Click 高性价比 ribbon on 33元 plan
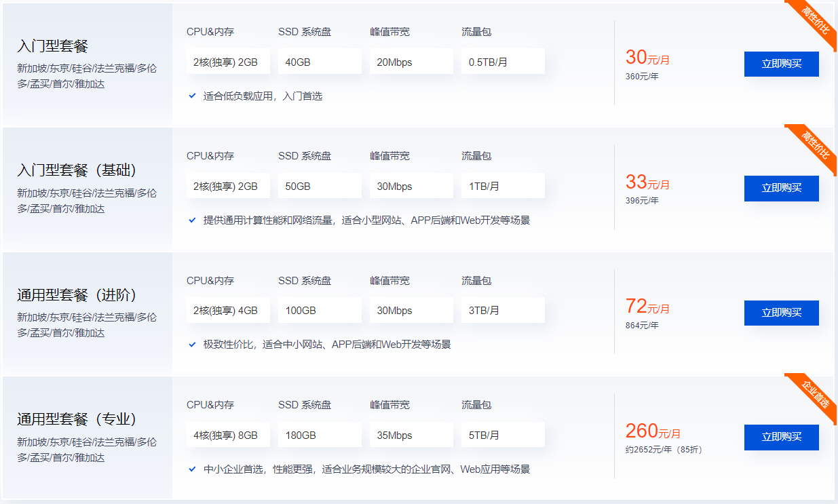The width and height of the screenshot is (838, 504). pos(815,145)
